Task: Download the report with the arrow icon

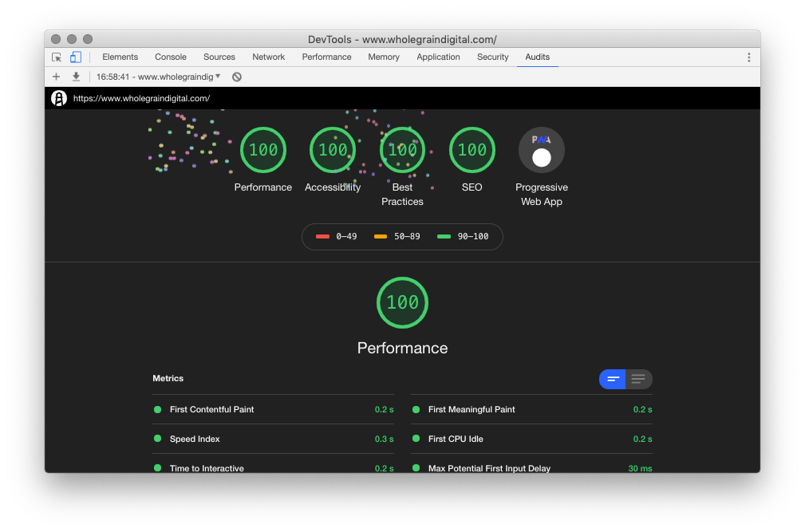Action: 76,77
